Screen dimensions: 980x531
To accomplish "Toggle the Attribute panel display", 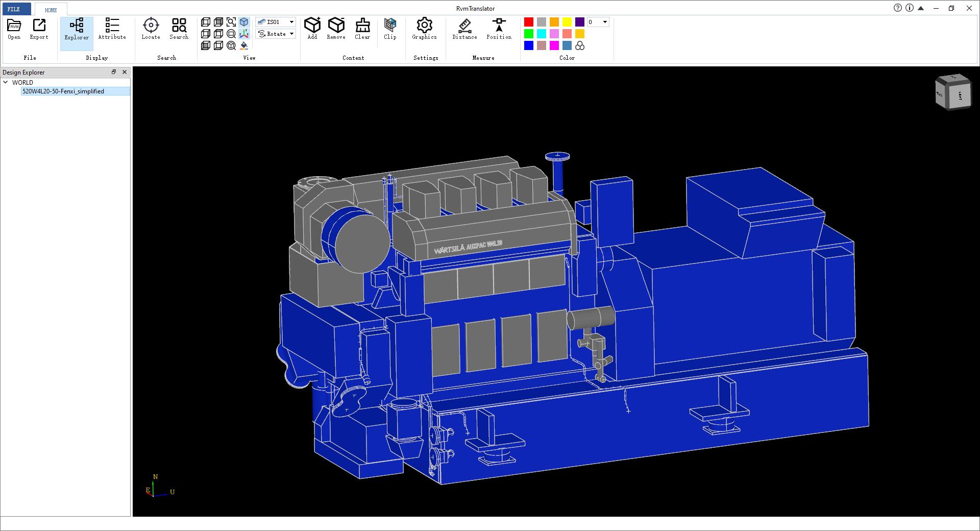I will pyautogui.click(x=112, y=29).
